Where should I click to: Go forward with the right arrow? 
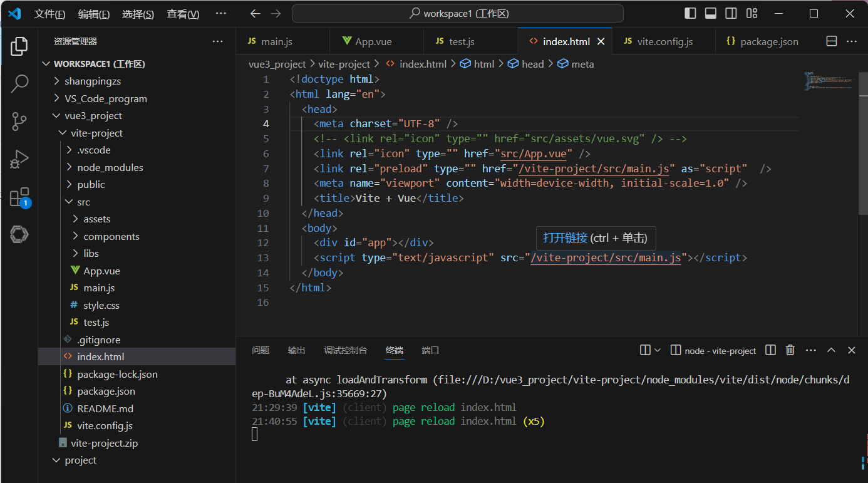coord(276,14)
